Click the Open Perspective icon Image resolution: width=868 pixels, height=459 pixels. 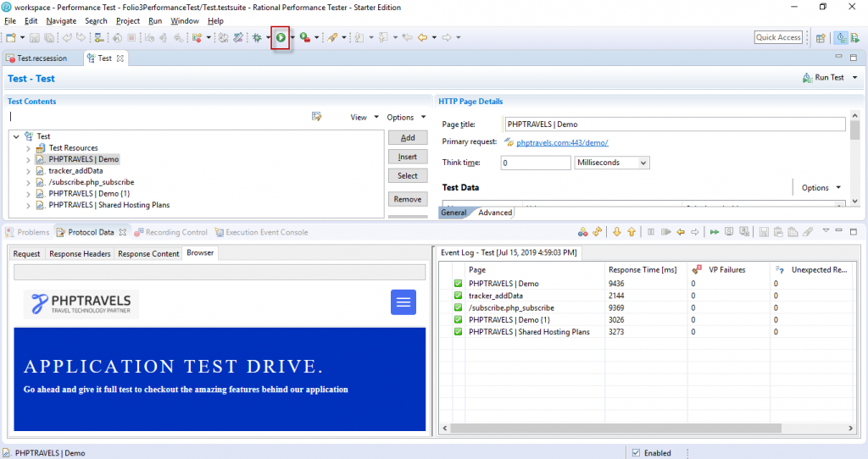tap(821, 37)
